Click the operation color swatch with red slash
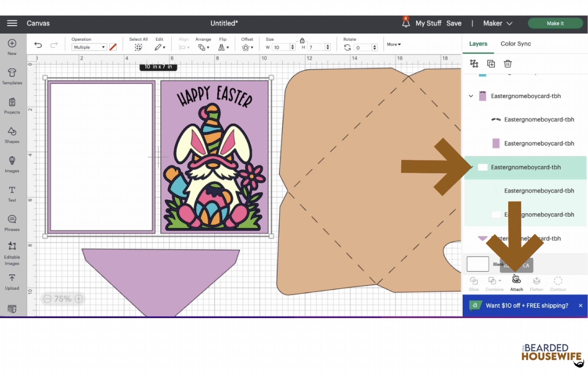 [113, 47]
